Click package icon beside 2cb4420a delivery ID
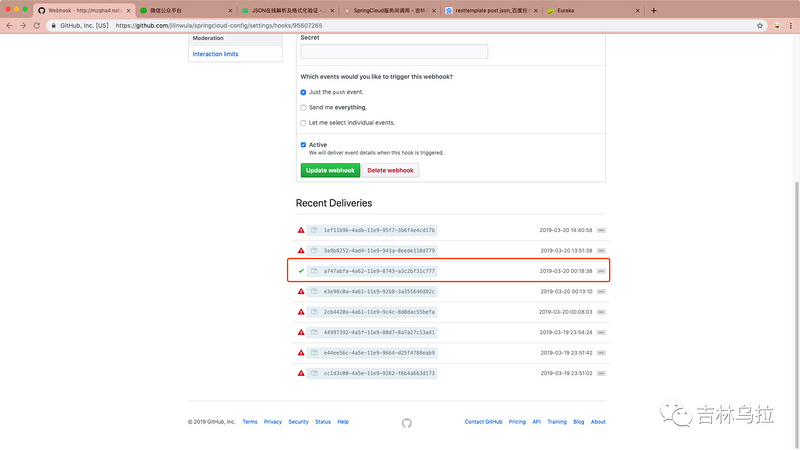This screenshot has width=800, height=450. [x=314, y=312]
